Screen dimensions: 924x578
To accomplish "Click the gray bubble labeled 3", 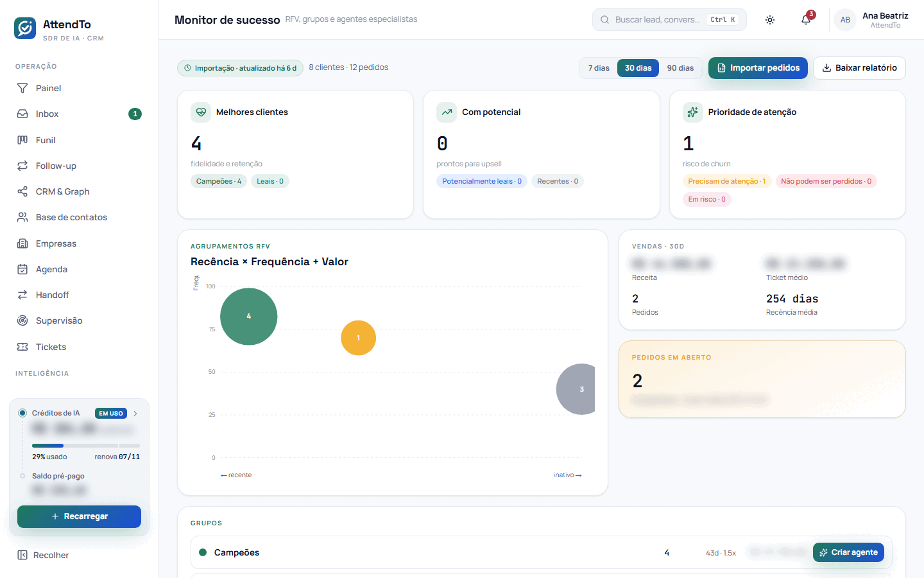I will (577, 389).
